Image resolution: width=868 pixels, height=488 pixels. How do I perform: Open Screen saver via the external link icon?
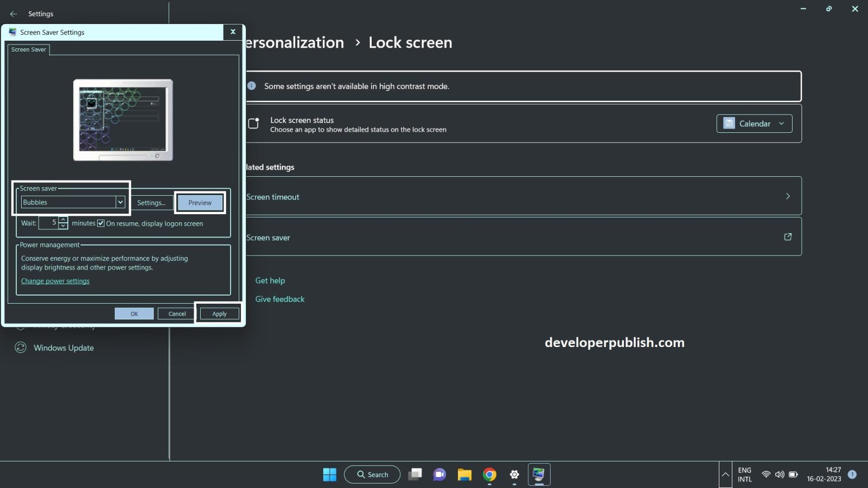tap(788, 237)
